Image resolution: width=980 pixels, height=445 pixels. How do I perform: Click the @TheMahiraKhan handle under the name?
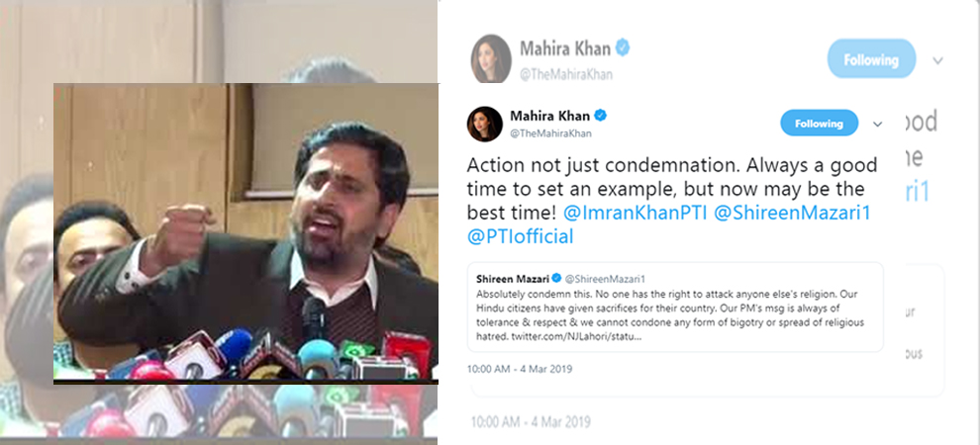(x=550, y=133)
